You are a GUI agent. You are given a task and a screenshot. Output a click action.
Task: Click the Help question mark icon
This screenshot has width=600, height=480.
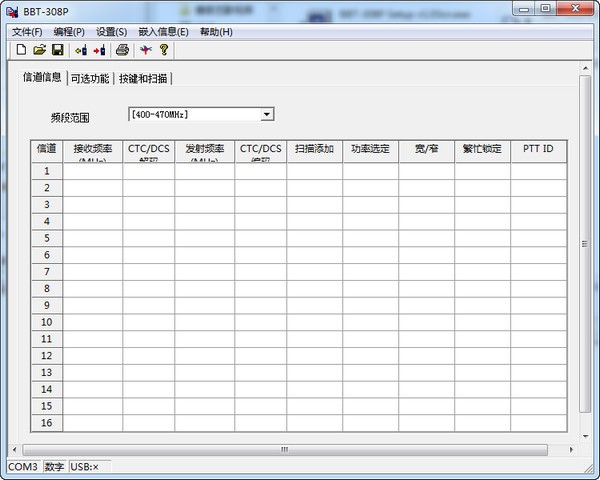(x=164, y=50)
